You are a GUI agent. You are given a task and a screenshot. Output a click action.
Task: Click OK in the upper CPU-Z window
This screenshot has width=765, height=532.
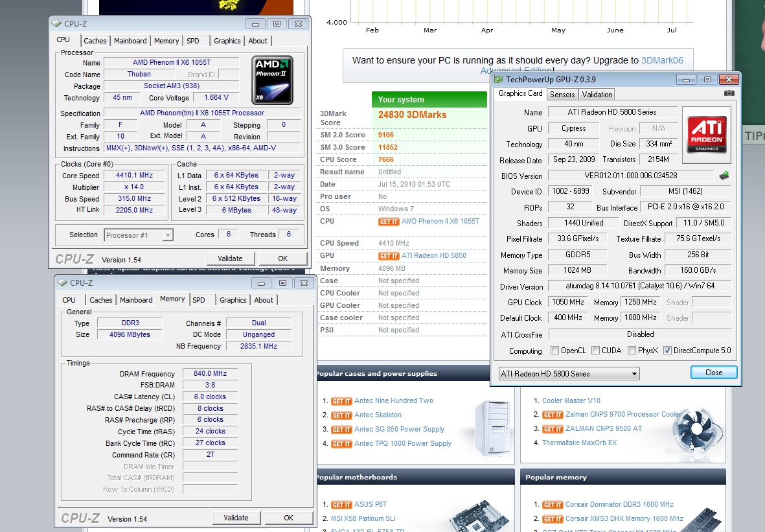click(x=283, y=259)
